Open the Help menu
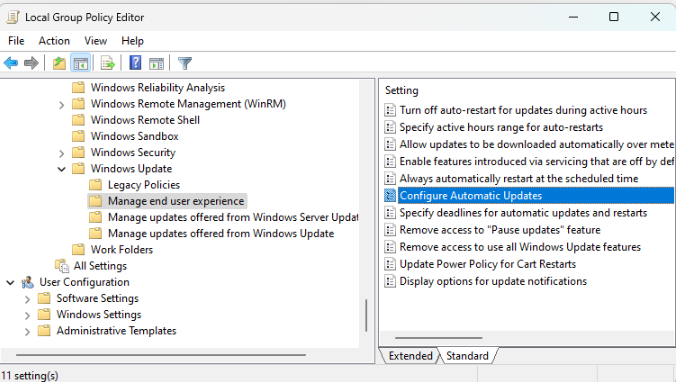The height and width of the screenshot is (382, 680). [x=132, y=41]
